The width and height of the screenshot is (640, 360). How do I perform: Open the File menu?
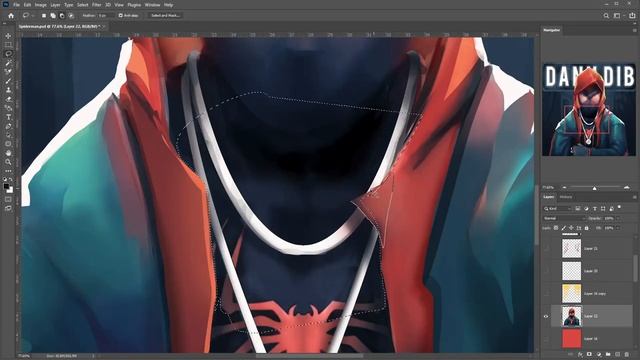coord(16,5)
